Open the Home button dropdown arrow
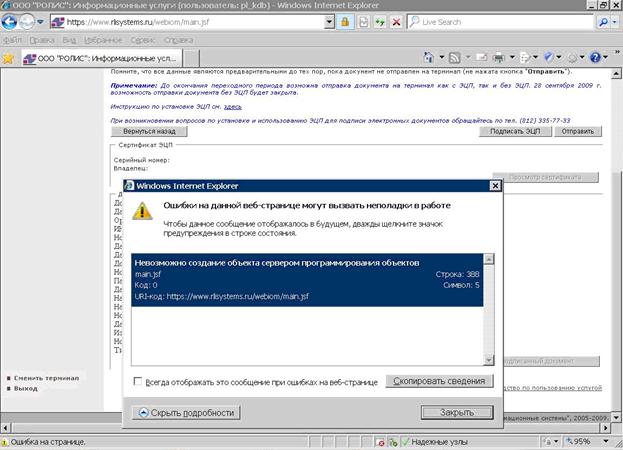 [x=441, y=58]
